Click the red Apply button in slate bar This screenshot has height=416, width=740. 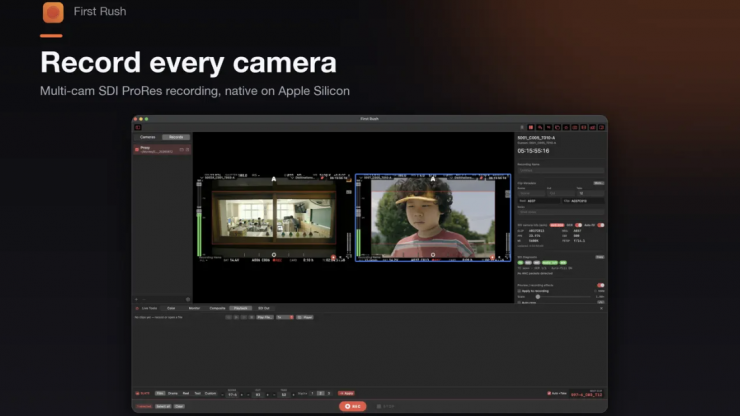tap(346, 393)
